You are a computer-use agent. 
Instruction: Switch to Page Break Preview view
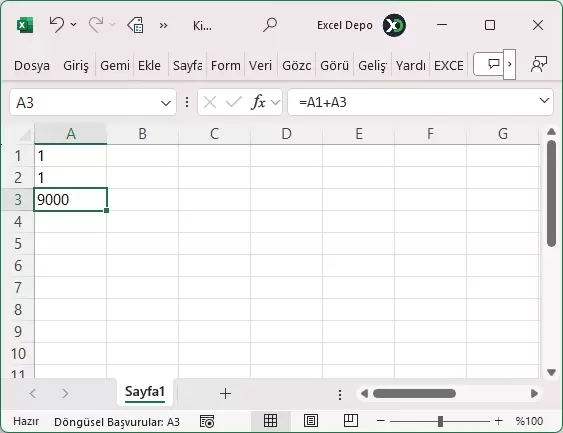pos(351,421)
